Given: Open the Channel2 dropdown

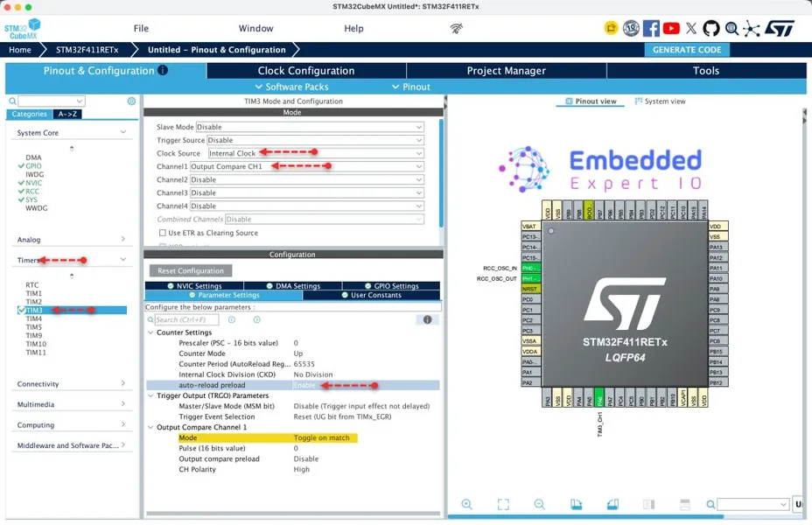Looking at the screenshot, I should pos(306,179).
